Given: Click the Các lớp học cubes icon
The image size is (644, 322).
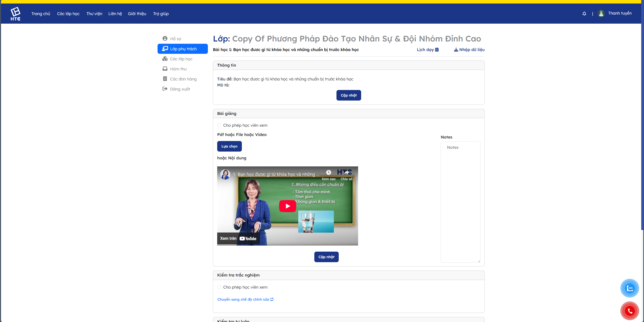Looking at the screenshot, I should tap(165, 59).
